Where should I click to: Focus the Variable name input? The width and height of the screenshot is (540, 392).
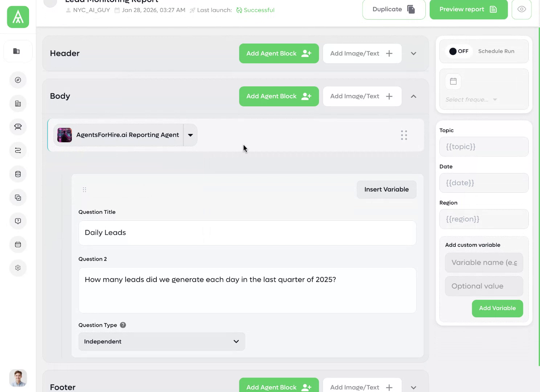484,262
